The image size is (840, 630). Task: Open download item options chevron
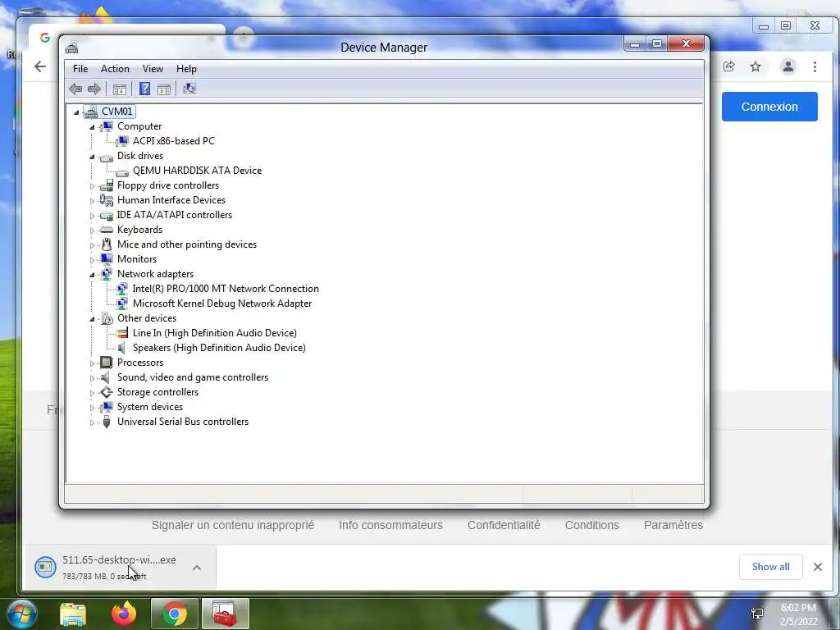pos(197,568)
